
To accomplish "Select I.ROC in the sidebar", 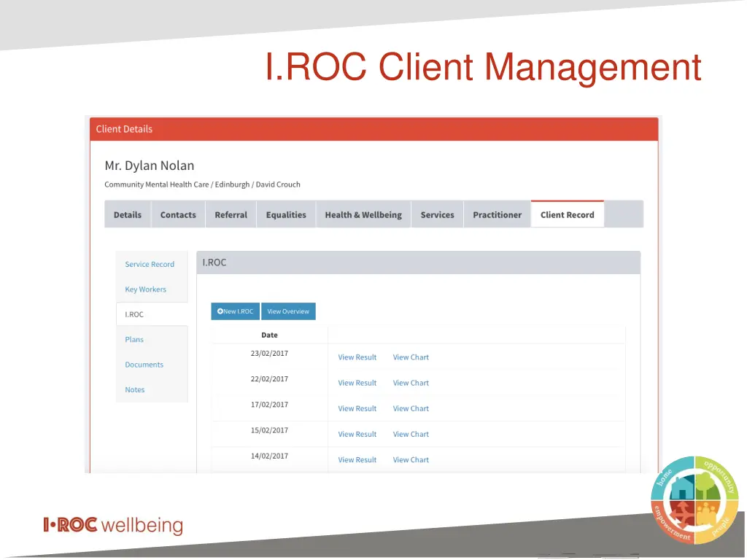I will (x=152, y=315).
